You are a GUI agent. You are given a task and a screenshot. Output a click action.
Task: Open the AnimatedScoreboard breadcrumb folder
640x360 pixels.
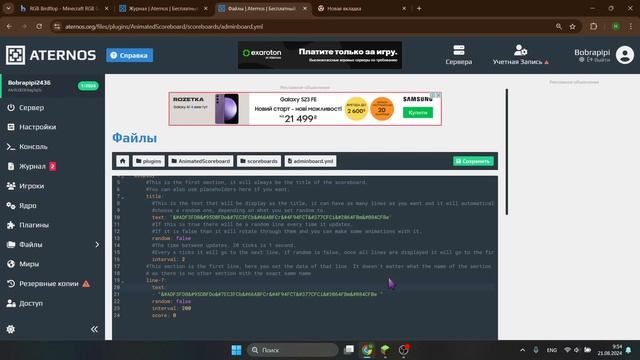[x=201, y=161]
